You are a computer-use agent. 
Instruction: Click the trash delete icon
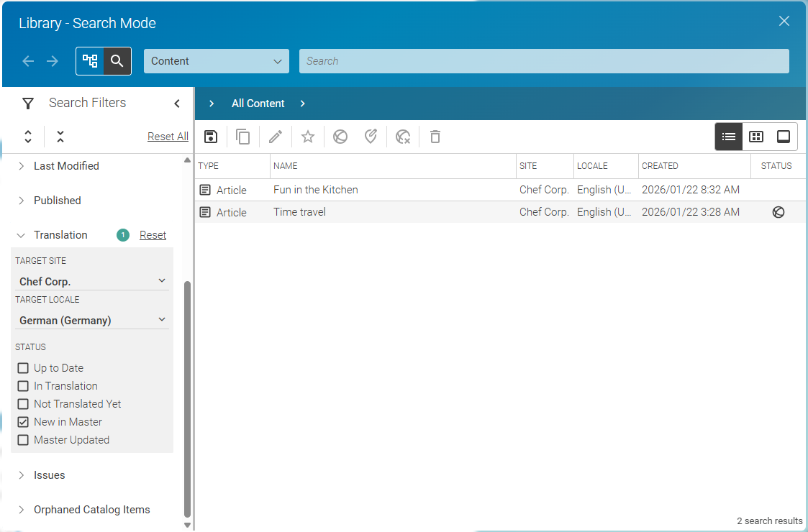tap(435, 137)
